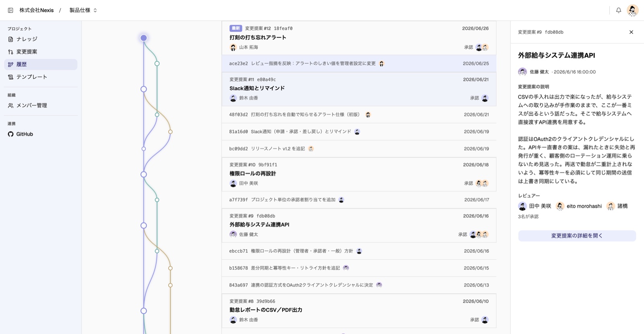
Task: Click author avatar on commit 843a697
Action: (379, 285)
